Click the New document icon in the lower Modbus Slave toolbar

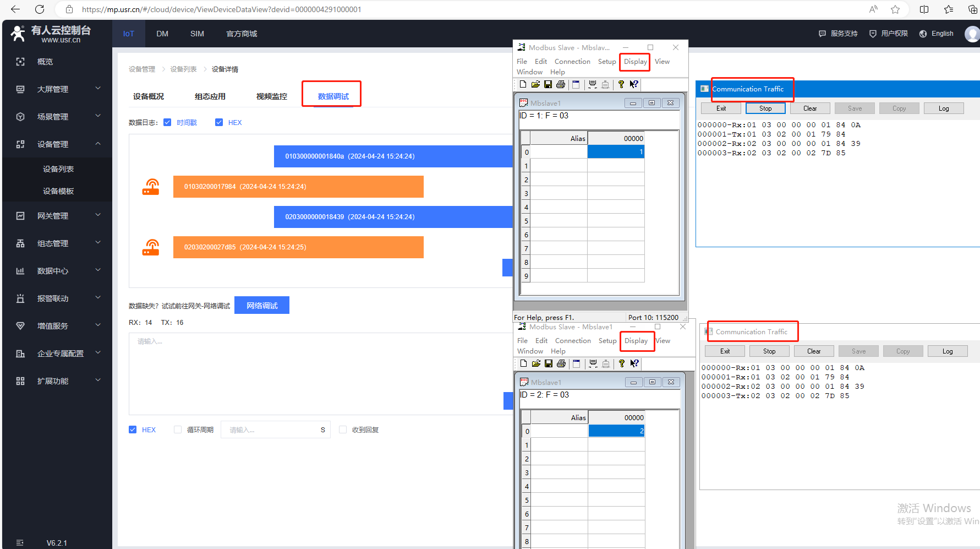click(523, 363)
